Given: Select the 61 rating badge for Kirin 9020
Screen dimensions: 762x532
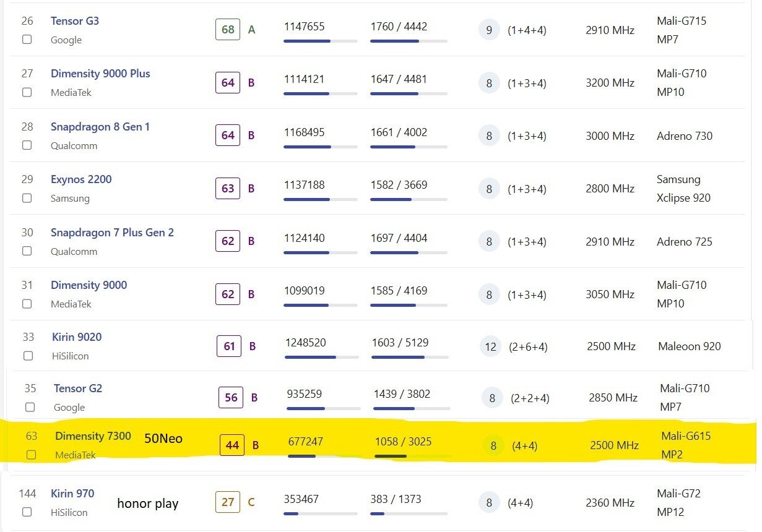Looking at the screenshot, I should point(229,346).
